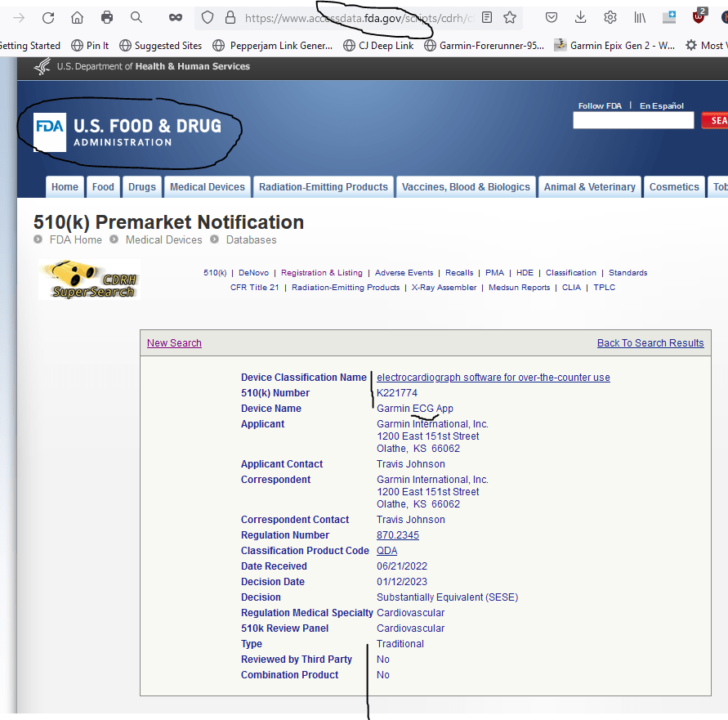
Task: Click the site lock padlock icon
Action: 230,17
